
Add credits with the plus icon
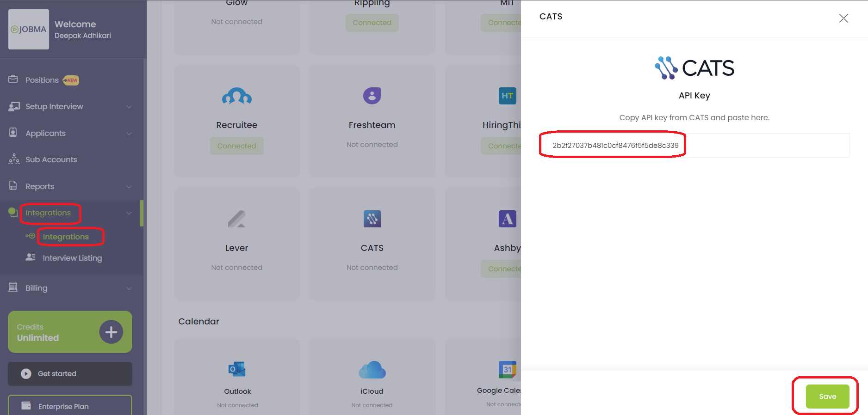point(111,332)
